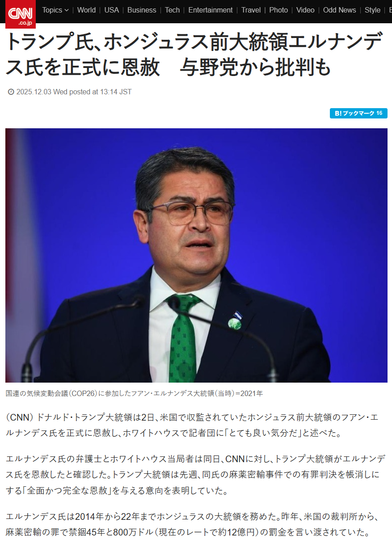View the Photo section
The image size is (392, 548).
coord(278,10)
